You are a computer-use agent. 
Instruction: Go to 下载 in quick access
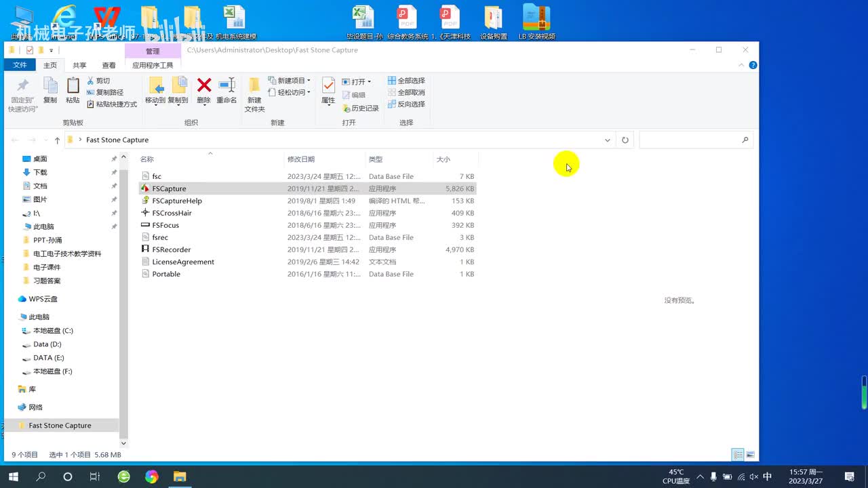(x=40, y=172)
